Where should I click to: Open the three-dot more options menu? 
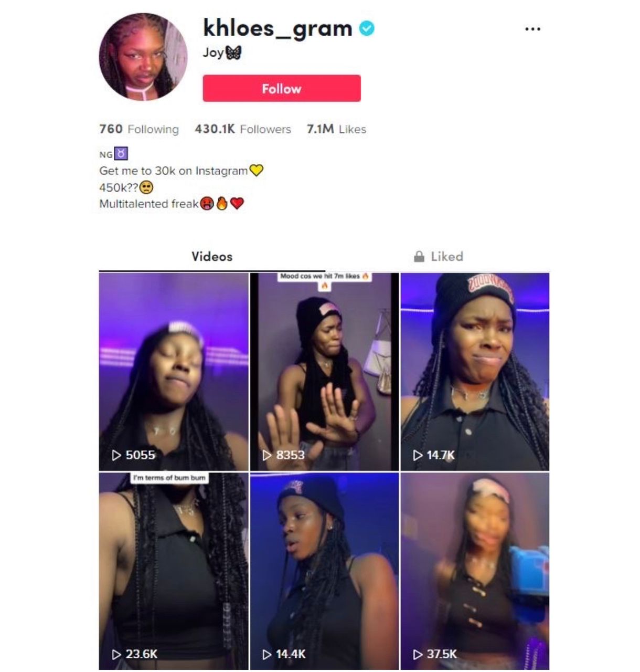click(532, 29)
